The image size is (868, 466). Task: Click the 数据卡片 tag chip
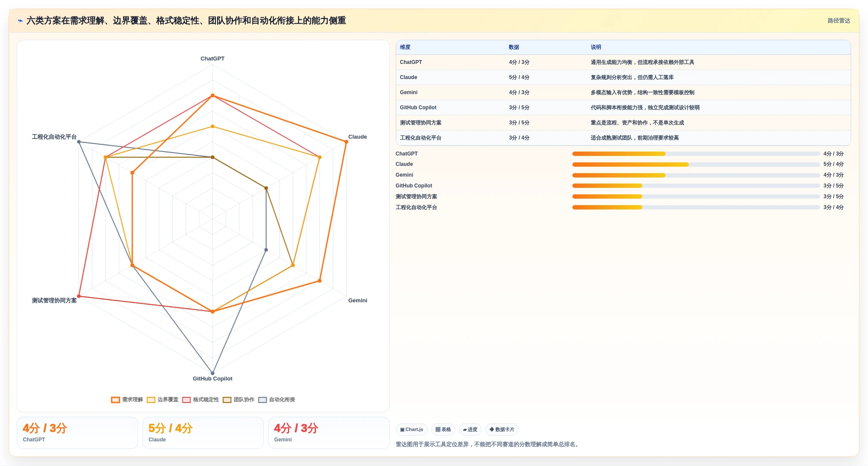tap(502, 430)
